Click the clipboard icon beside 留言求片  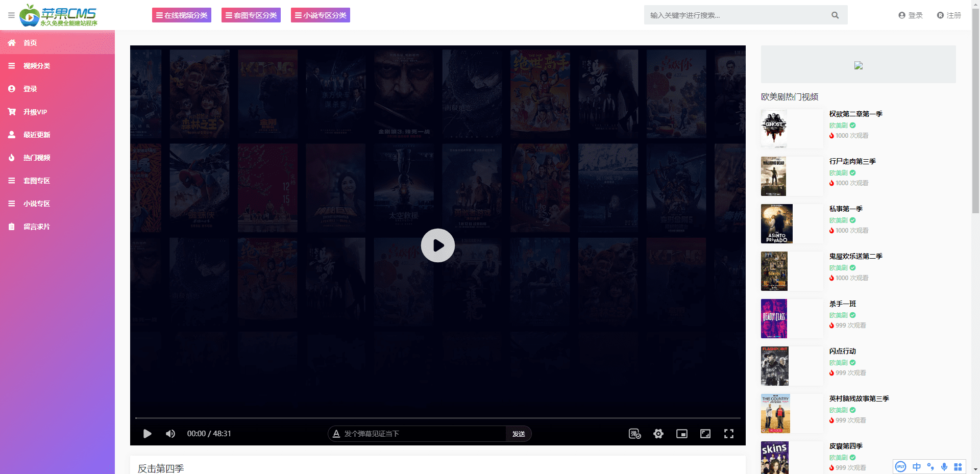click(x=12, y=227)
